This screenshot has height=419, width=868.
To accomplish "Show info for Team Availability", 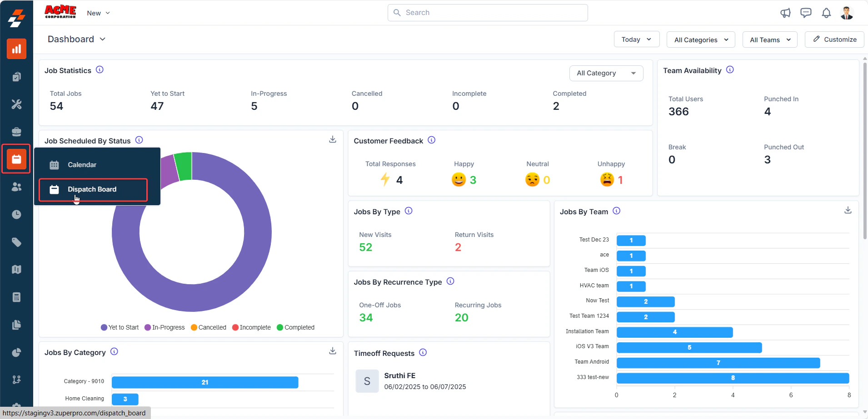I will pos(730,69).
